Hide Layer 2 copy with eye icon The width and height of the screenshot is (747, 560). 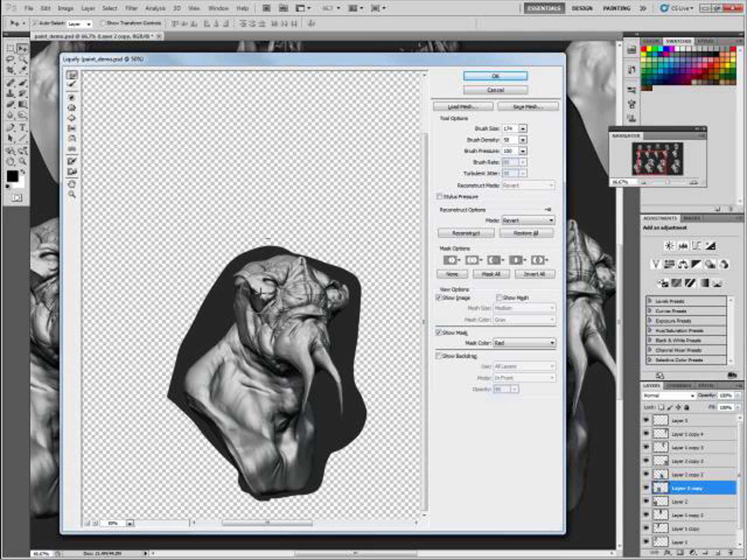(646, 488)
